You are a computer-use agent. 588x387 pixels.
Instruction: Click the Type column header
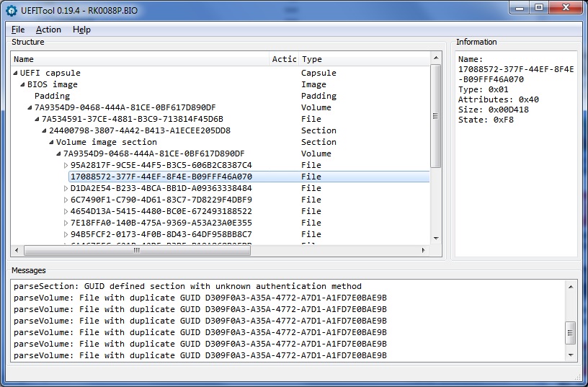(364, 59)
